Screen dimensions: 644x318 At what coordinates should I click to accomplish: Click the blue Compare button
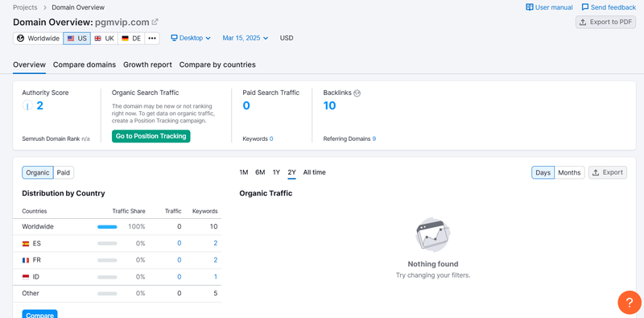(39, 314)
